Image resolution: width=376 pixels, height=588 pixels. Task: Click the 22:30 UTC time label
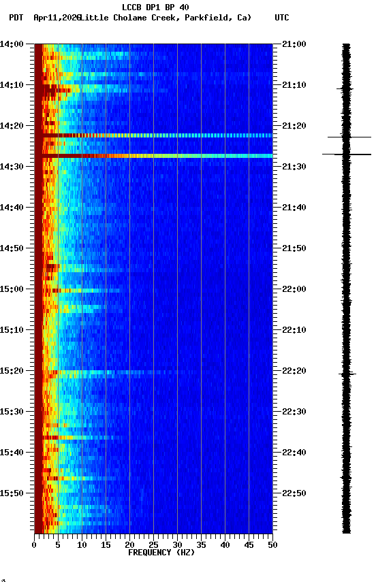[294, 412]
